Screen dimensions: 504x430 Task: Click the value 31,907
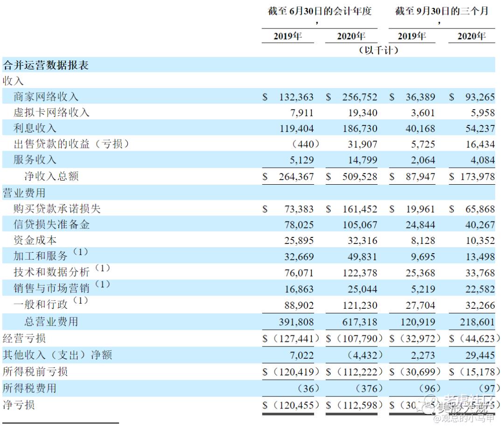pyautogui.click(x=363, y=144)
